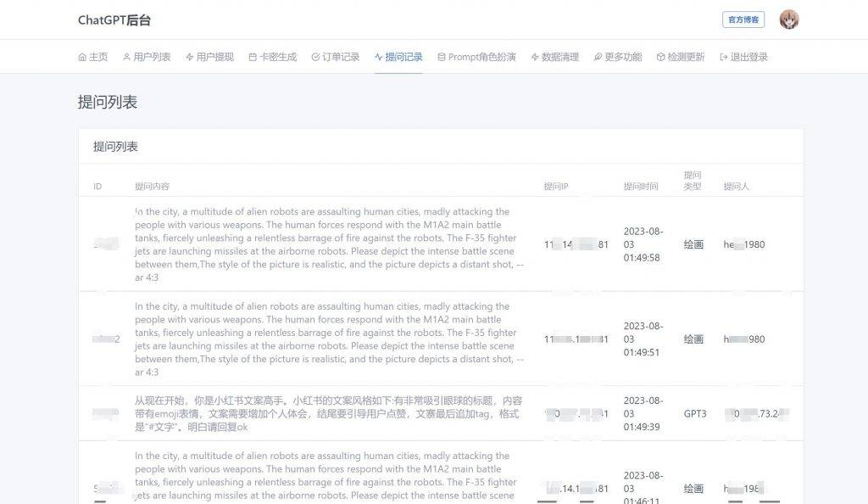Click the asker name in the 01:49:58 row
The height and width of the screenshot is (504, 868).
pyautogui.click(x=744, y=244)
